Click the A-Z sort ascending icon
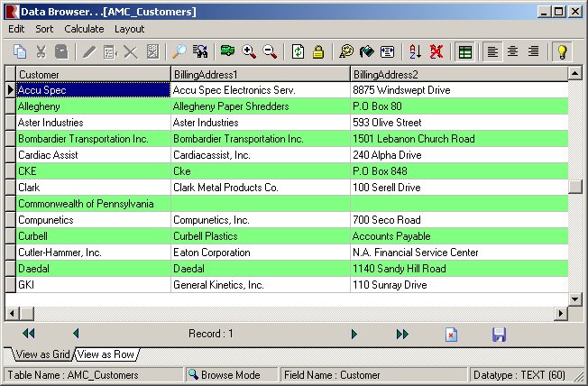The image size is (588, 386). click(415, 51)
